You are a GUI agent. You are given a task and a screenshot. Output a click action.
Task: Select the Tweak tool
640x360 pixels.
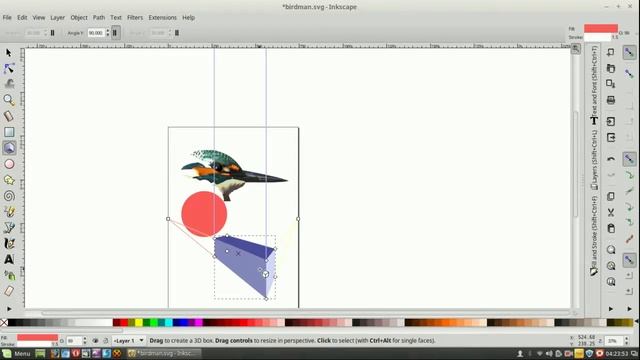coord(9,84)
